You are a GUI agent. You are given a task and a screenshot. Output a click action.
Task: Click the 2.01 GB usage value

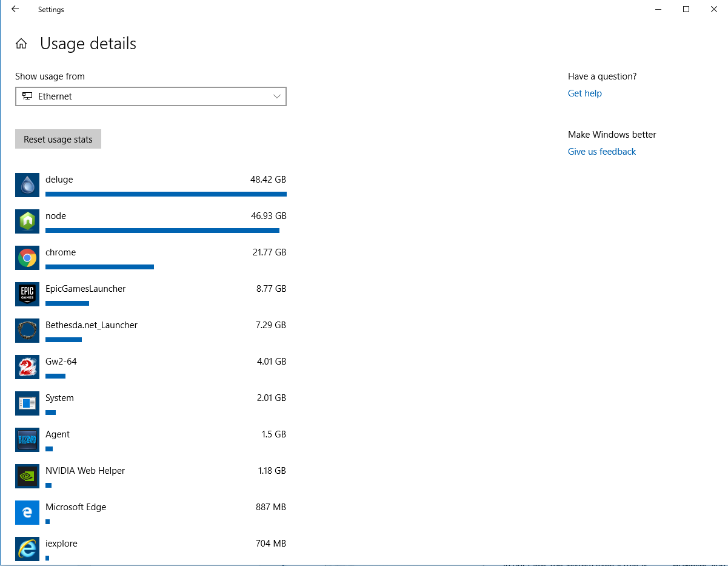pos(272,398)
